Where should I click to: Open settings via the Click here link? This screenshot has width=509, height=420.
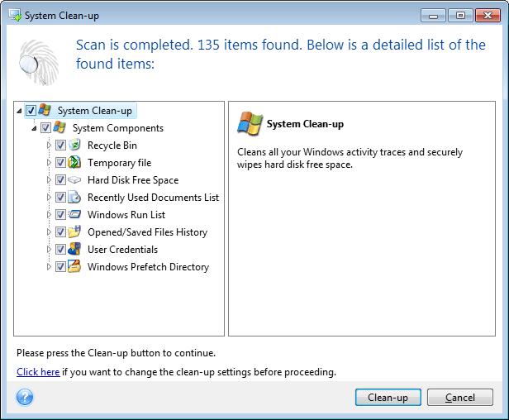(38, 372)
